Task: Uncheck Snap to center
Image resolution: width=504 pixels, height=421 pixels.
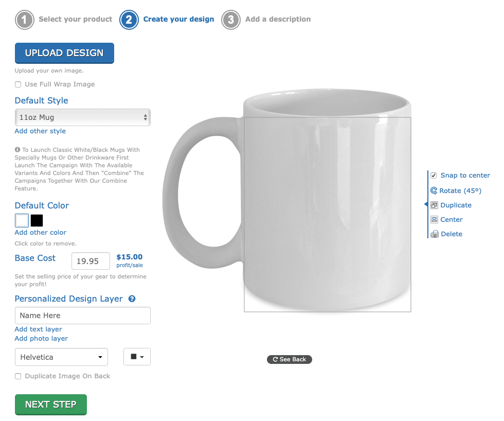Action: 434,176
